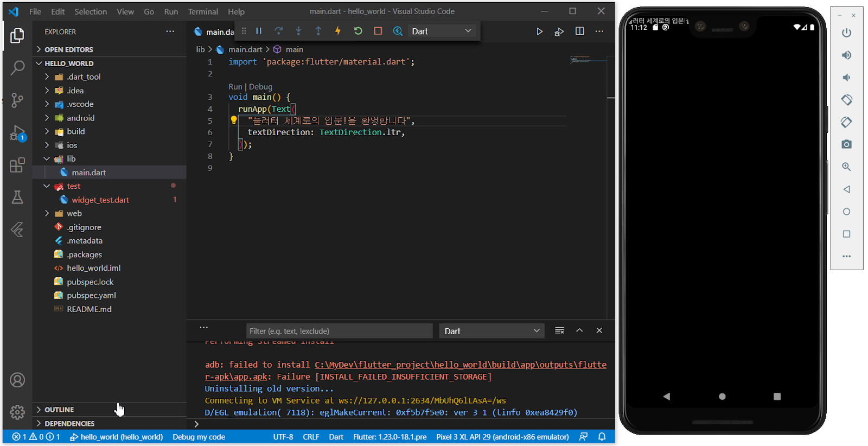Open the panel Dart output dropdown

(x=492, y=331)
